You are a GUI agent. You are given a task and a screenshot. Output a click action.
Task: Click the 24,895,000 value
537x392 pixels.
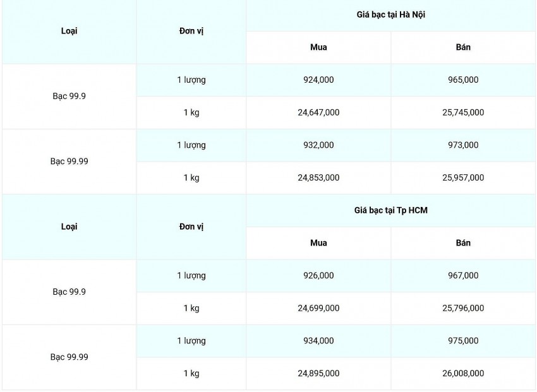[318, 374]
